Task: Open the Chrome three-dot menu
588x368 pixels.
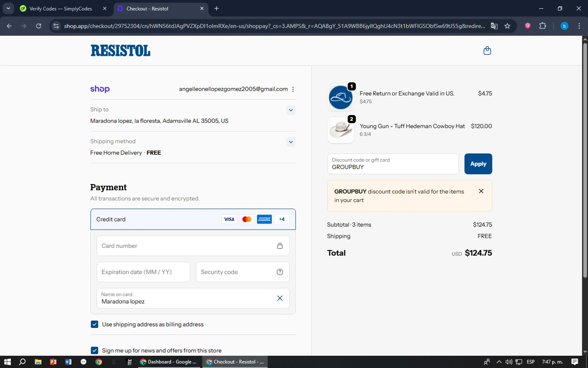Action: click(579, 26)
